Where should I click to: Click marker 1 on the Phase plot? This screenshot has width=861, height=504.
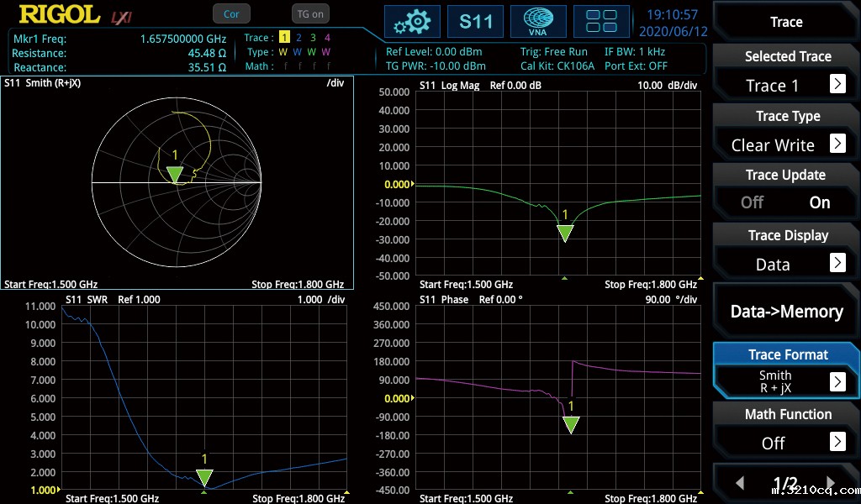point(571,425)
